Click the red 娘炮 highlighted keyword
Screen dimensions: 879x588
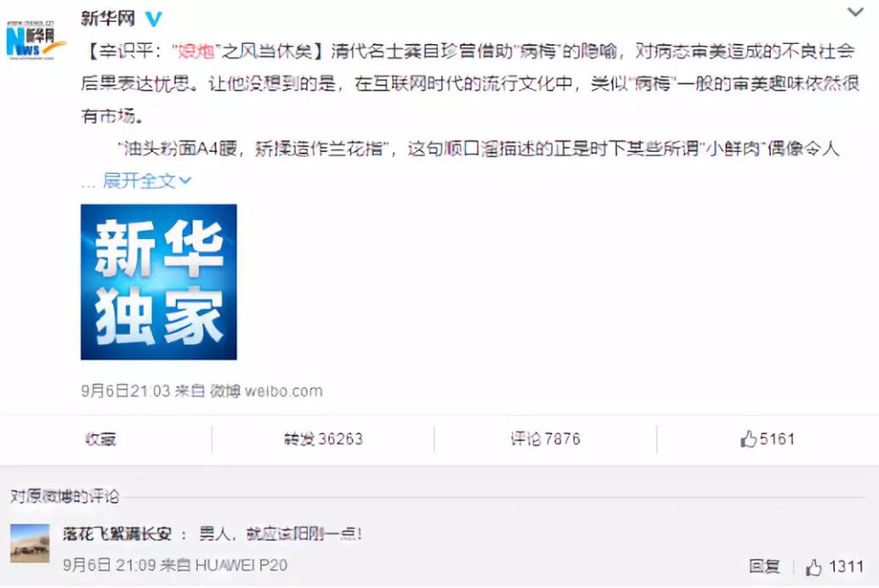tap(196, 52)
